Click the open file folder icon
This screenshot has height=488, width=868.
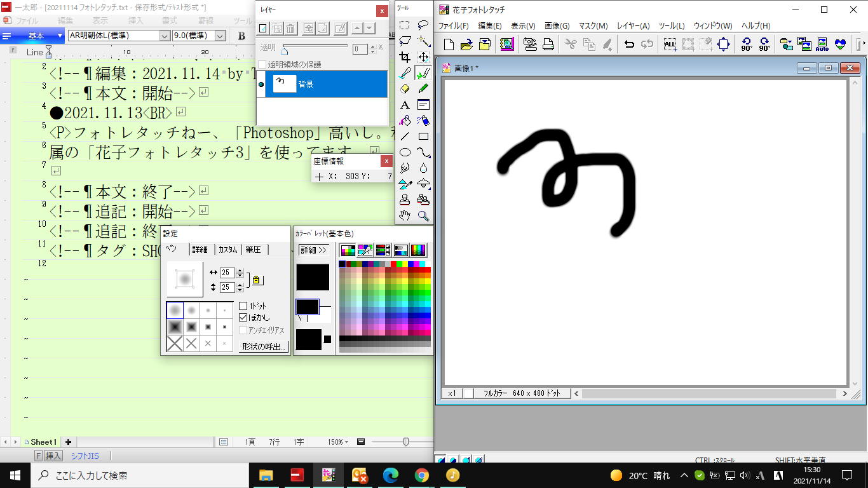tap(466, 44)
